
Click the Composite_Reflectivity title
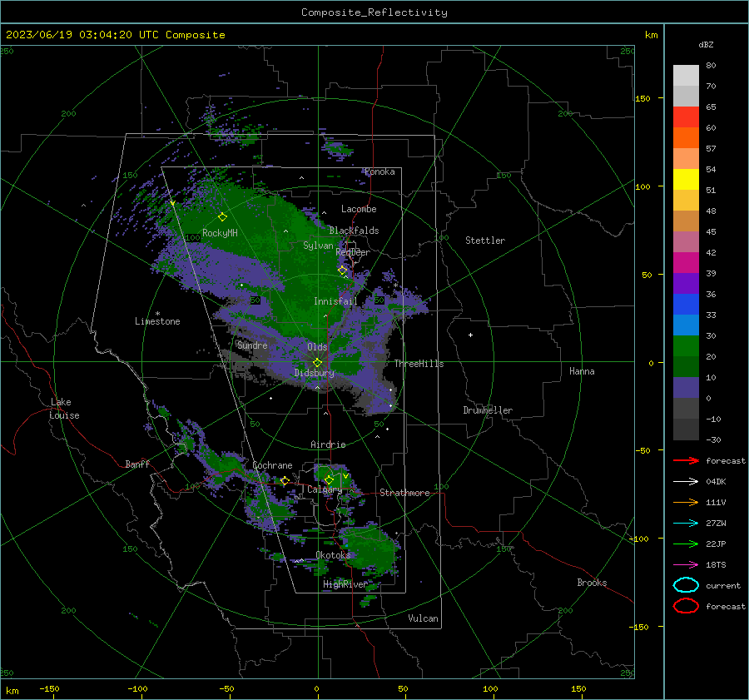tap(374, 12)
